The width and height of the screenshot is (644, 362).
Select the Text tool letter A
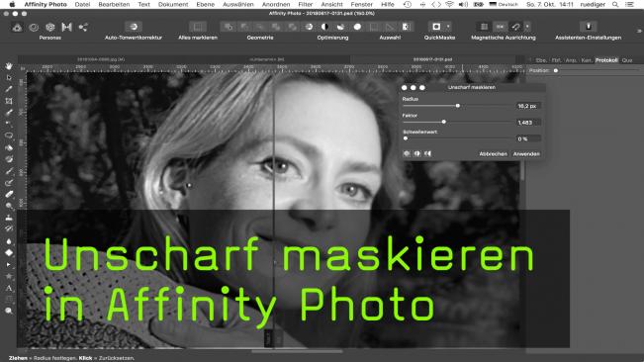pyautogui.click(x=9, y=288)
